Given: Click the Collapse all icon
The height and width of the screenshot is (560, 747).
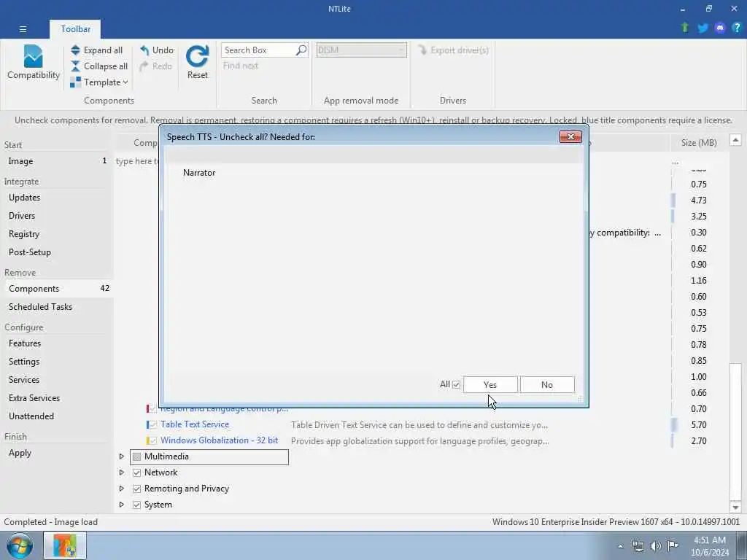Looking at the screenshot, I should (75, 66).
